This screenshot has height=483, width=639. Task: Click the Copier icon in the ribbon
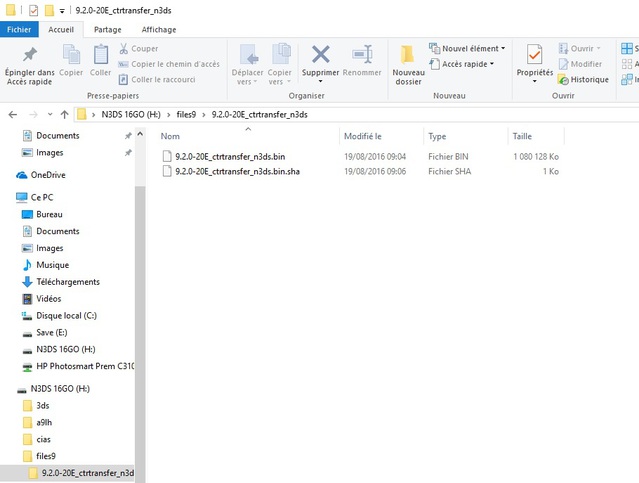click(x=71, y=55)
